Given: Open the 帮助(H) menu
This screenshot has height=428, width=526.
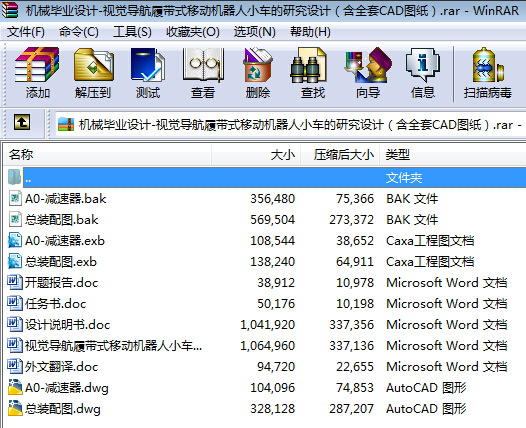Looking at the screenshot, I should coord(310,32).
